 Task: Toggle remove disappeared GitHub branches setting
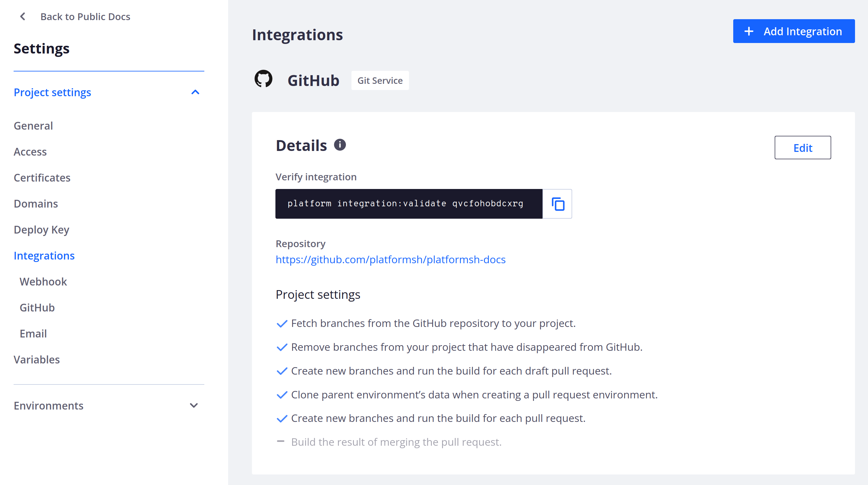(x=281, y=347)
